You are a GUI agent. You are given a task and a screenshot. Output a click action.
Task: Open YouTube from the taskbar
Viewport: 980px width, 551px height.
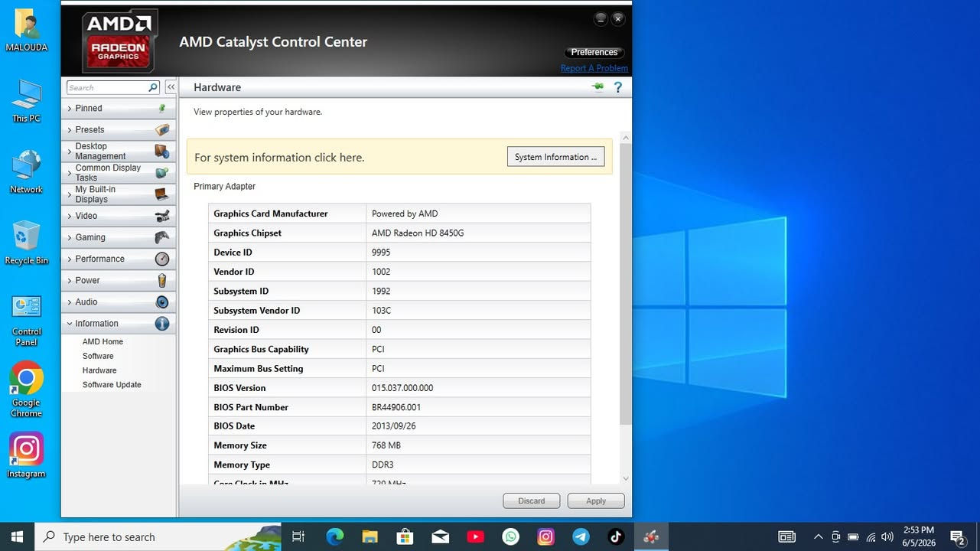coord(475,536)
